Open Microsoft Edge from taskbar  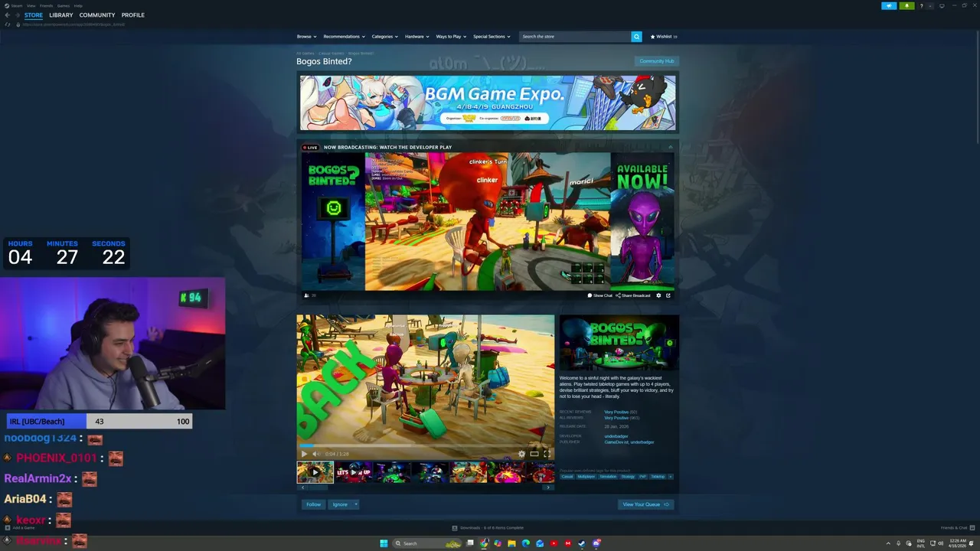526,543
